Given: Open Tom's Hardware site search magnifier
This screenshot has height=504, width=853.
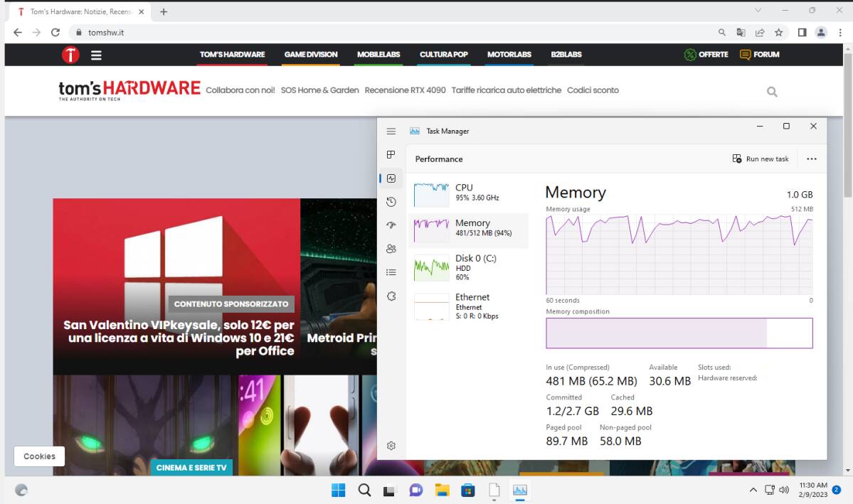Looking at the screenshot, I should tap(771, 91).
